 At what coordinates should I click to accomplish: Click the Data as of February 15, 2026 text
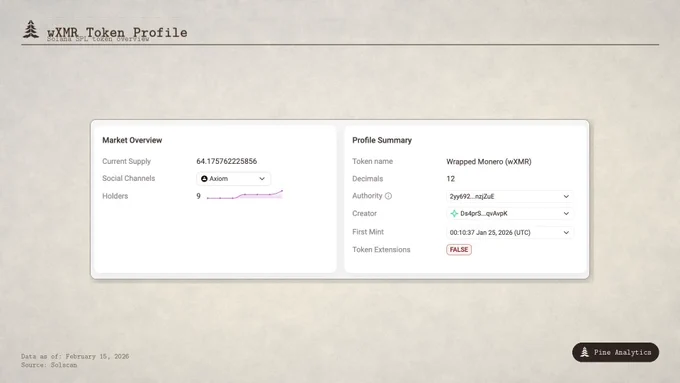(x=75, y=357)
